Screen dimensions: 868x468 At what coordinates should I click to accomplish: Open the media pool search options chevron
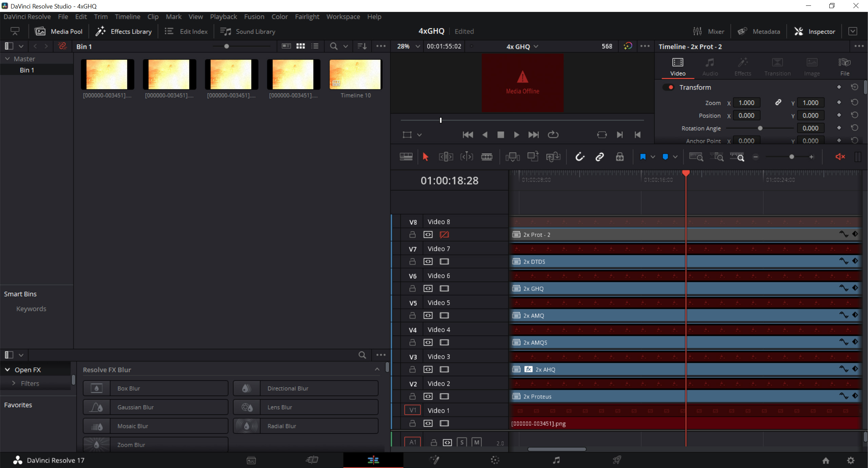coord(346,46)
